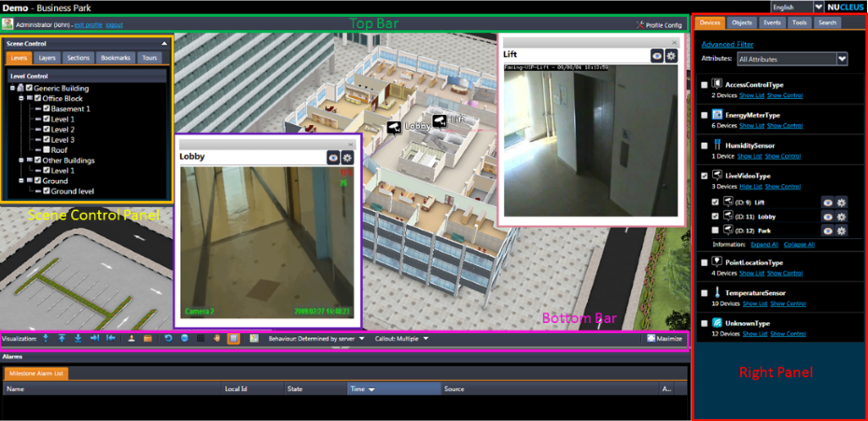Viewport: 868px width, 421px height.
Task: Click the person-shaped icon in bottom bar
Action: (x=132, y=339)
